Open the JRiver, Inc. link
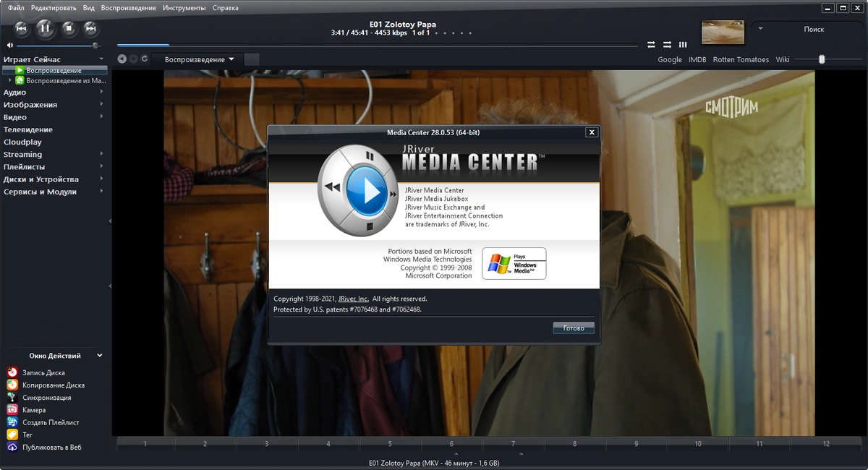Viewport: 868px width, 470px height. click(x=354, y=299)
